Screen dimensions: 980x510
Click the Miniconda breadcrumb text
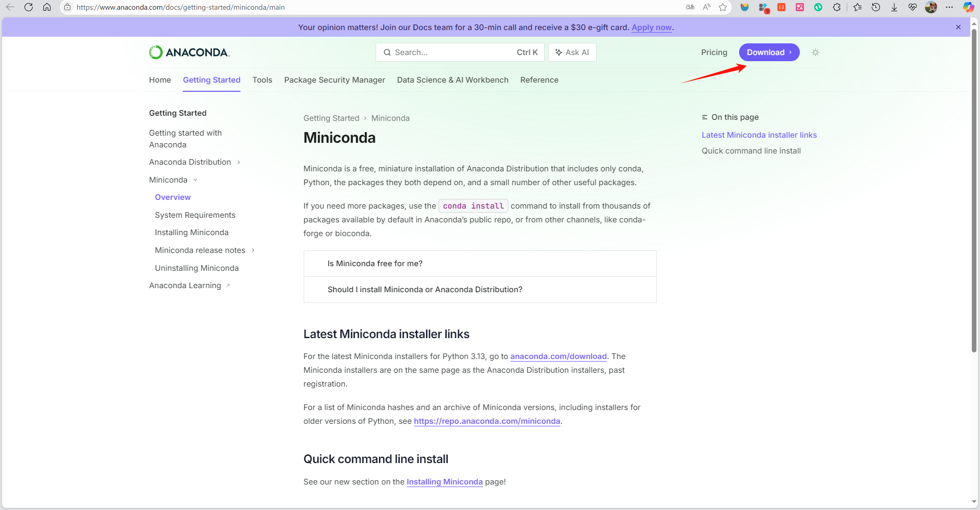tap(390, 118)
